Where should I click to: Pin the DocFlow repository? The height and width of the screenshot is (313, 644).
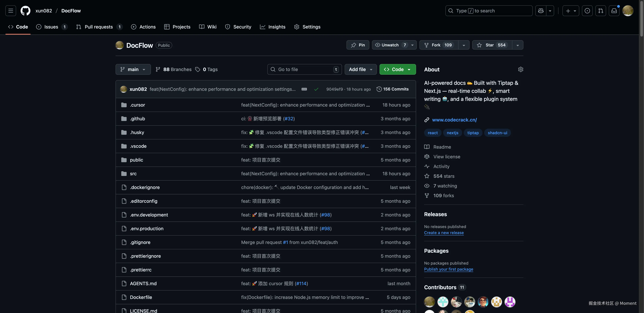[x=358, y=45]
